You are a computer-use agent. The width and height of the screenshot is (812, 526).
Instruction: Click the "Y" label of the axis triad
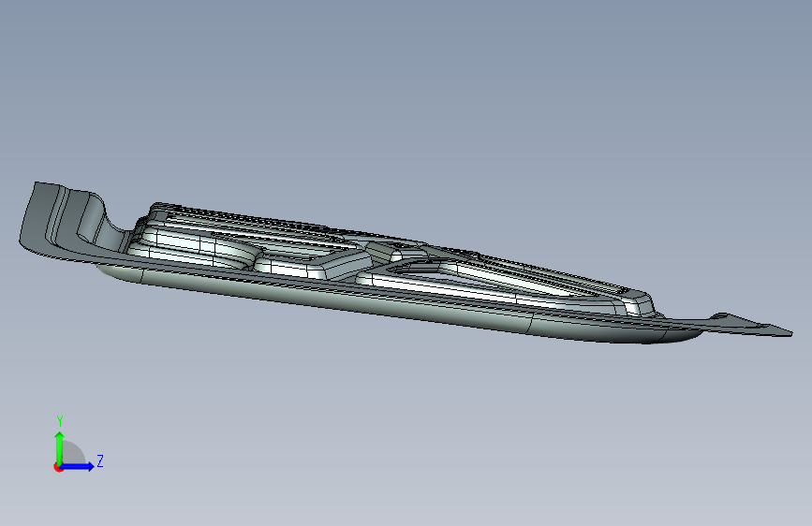[x=60, y=421]
